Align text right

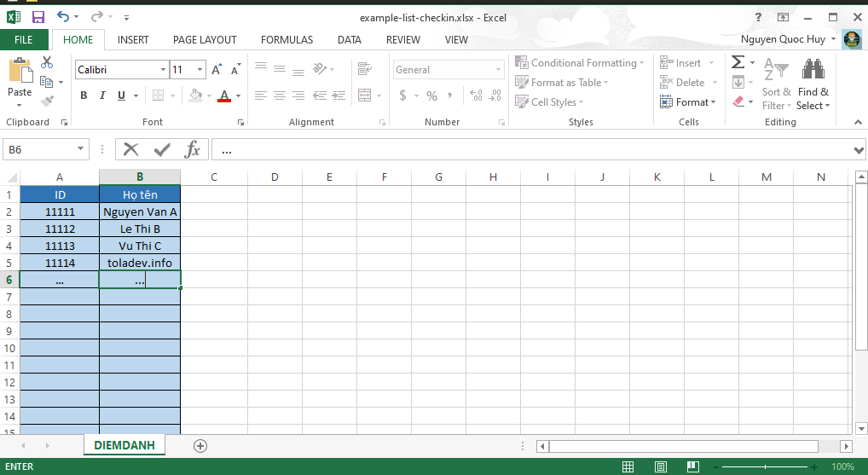[298, 96]
